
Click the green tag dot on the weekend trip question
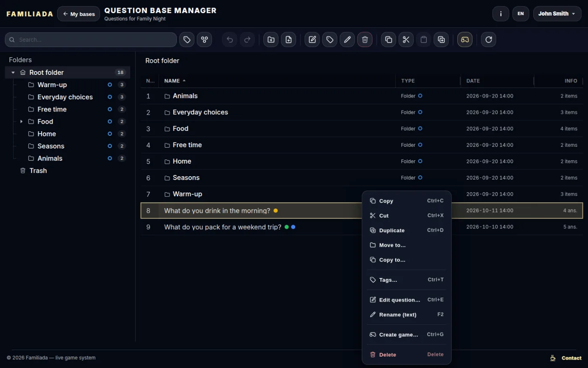[x=286, y=227]
